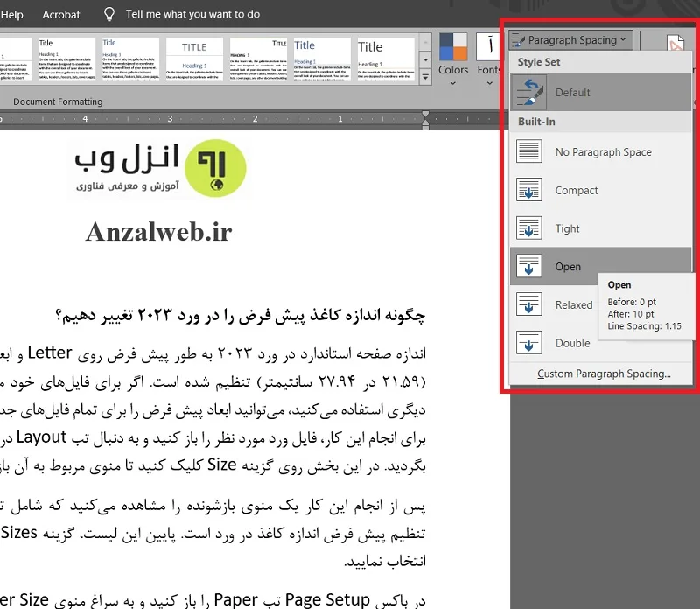This screenshot has height=609, width=700.
Task: Choose No Paragraph Space option
Action: [x=600, y=151]
